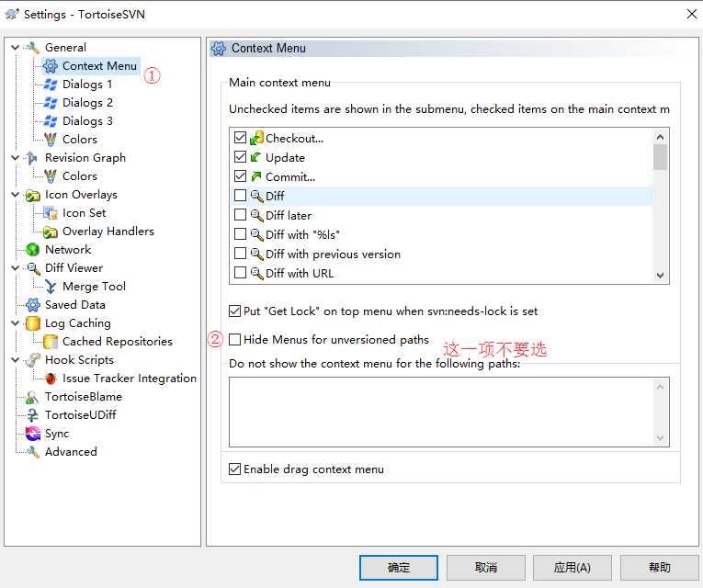Click the Diff Viewer magnifier icon
Screen dimensions: 703x588
33,268
